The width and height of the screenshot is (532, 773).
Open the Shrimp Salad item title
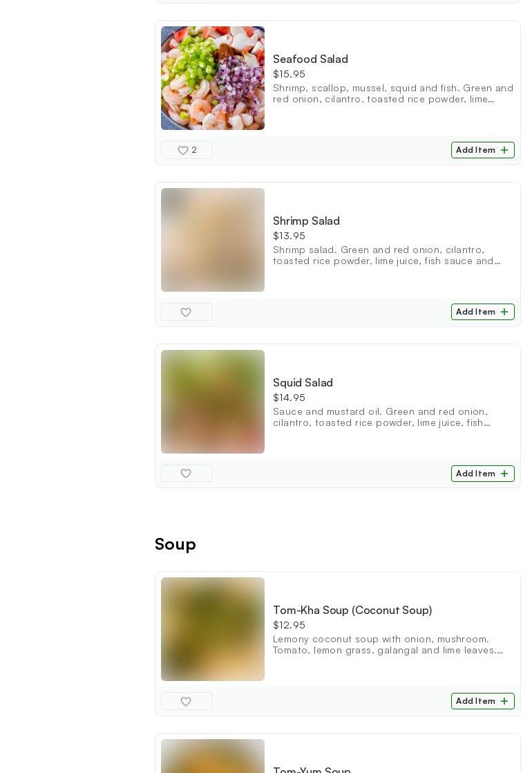pyautogui.click(x=306, y=221)
